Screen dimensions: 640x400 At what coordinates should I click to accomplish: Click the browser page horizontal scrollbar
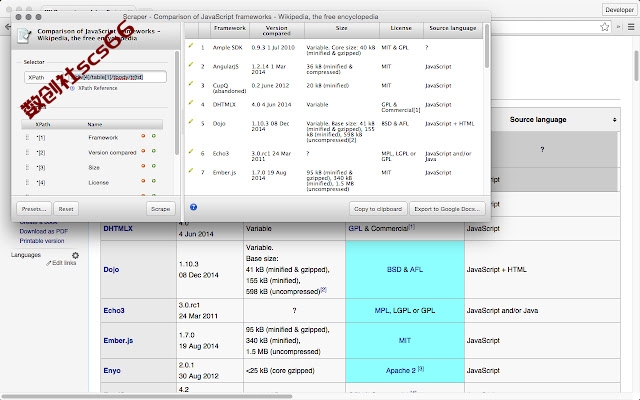click(147, 396)
